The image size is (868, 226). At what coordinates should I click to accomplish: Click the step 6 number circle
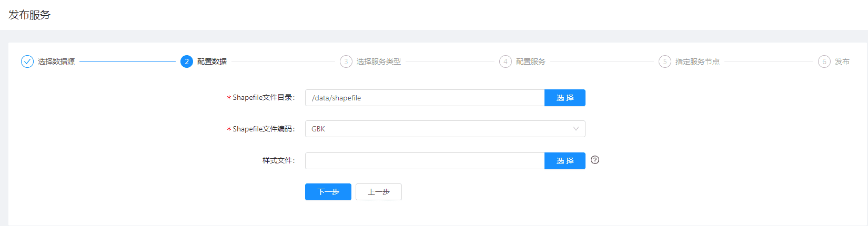tap(824, 61)
